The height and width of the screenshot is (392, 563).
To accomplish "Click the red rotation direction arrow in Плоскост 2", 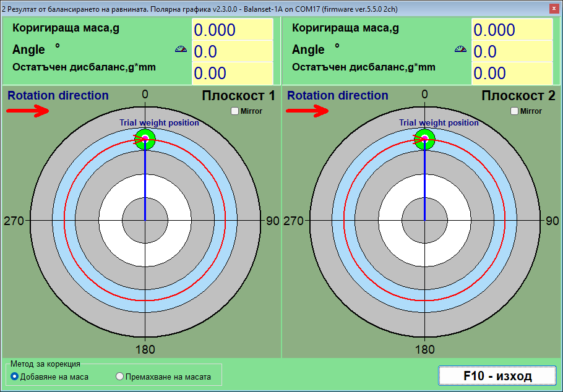I will pyautogui.click(x=307, y=111).
